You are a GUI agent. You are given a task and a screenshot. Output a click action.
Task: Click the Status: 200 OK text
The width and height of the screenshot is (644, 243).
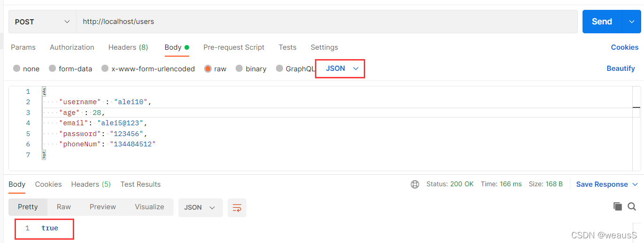450,184
